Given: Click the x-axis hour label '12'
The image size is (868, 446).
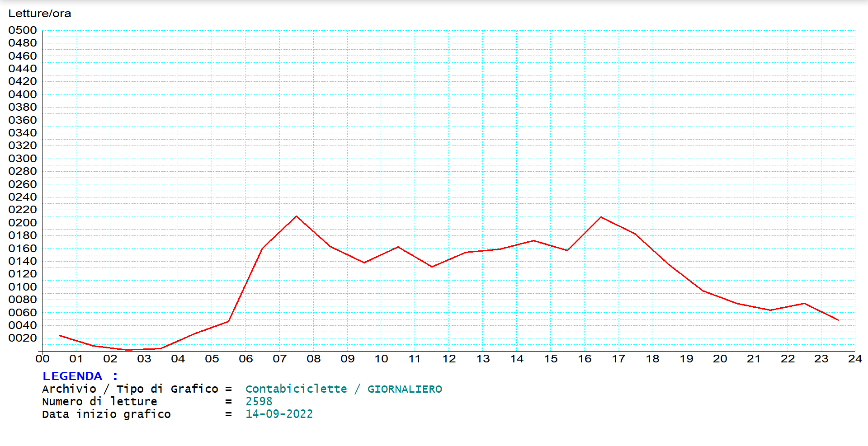Looking at the screenshot, I should pyautogui.click(x=449, y=359).
